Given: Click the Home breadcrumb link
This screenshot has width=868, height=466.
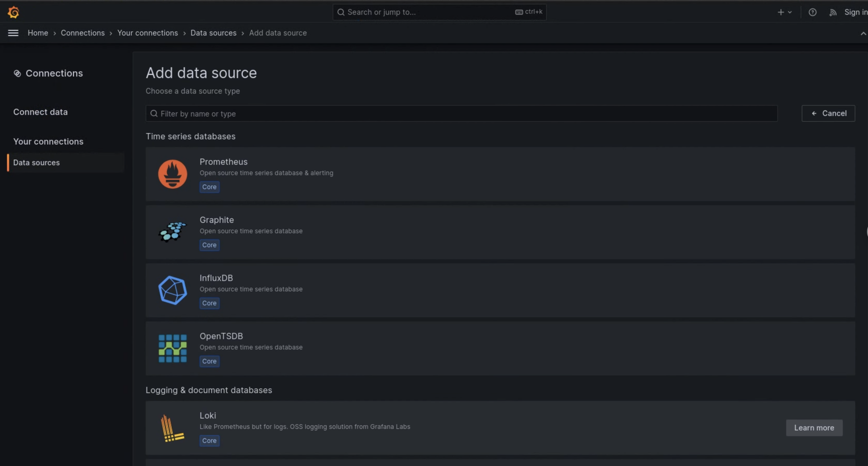Looking at the screenshot, I should click(37, 33).
